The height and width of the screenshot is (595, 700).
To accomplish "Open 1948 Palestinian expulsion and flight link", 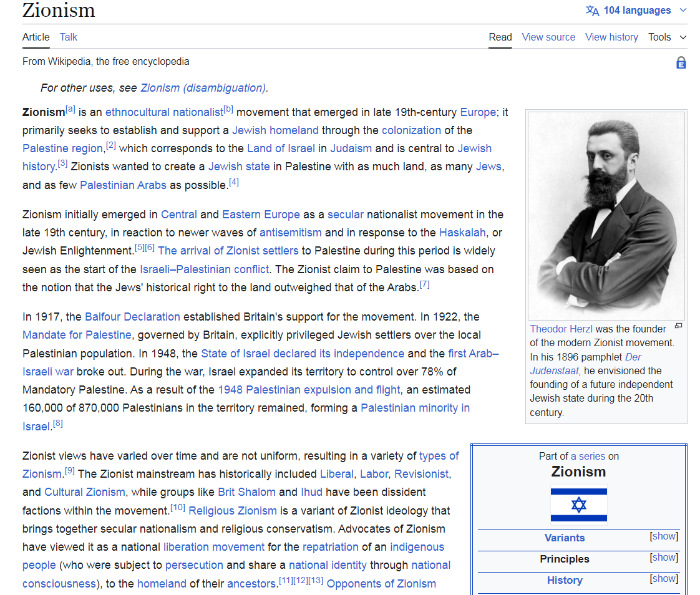I will pyautogui.click(x=309, y=390).
